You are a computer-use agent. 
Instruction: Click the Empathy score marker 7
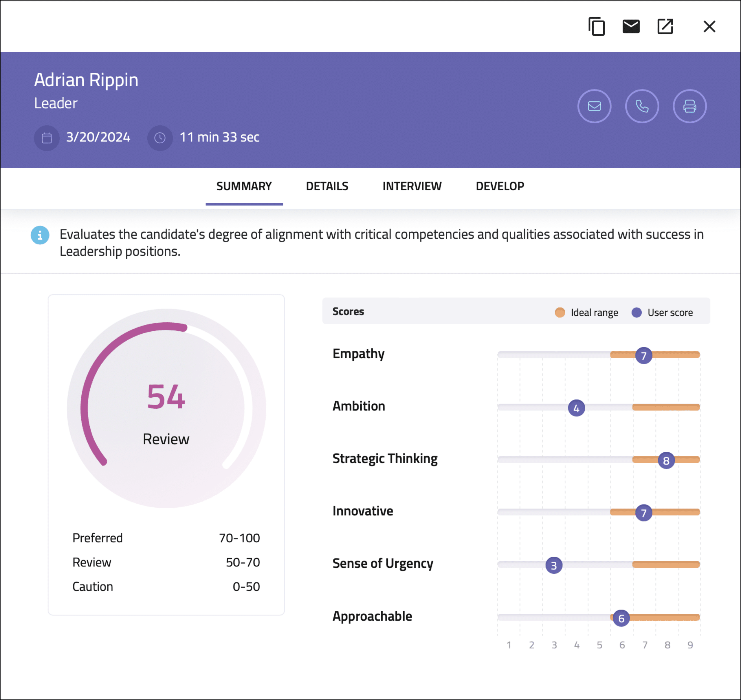644,356
